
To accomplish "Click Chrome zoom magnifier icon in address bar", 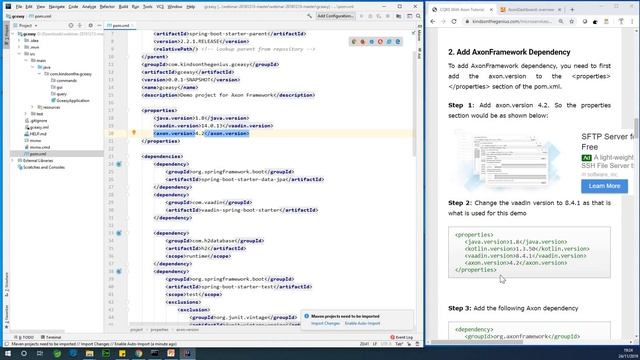I will coord(561,21).
